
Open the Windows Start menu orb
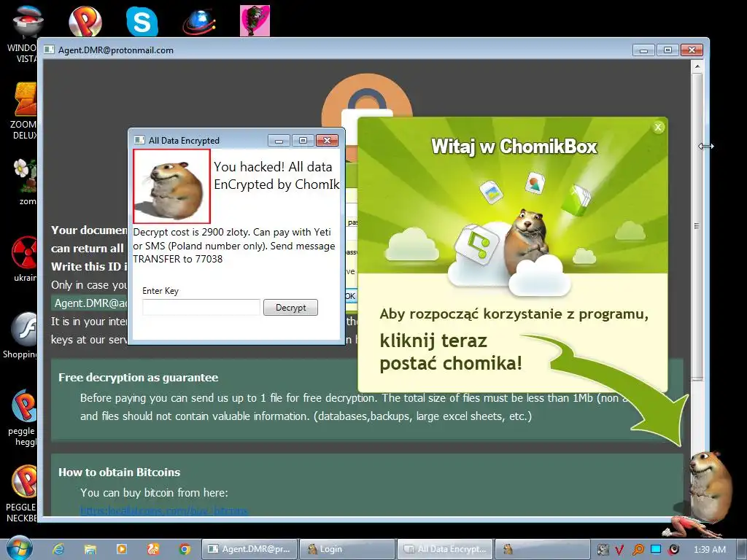click(20, 548)
